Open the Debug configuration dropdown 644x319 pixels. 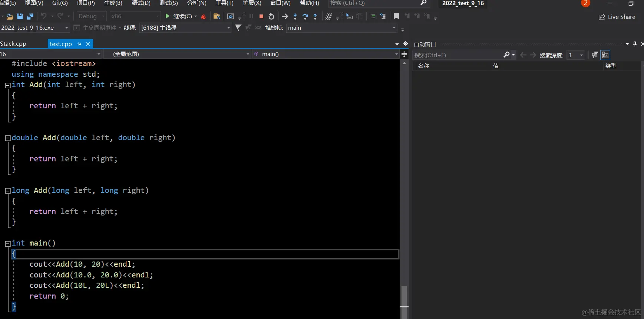click(92, 16)
